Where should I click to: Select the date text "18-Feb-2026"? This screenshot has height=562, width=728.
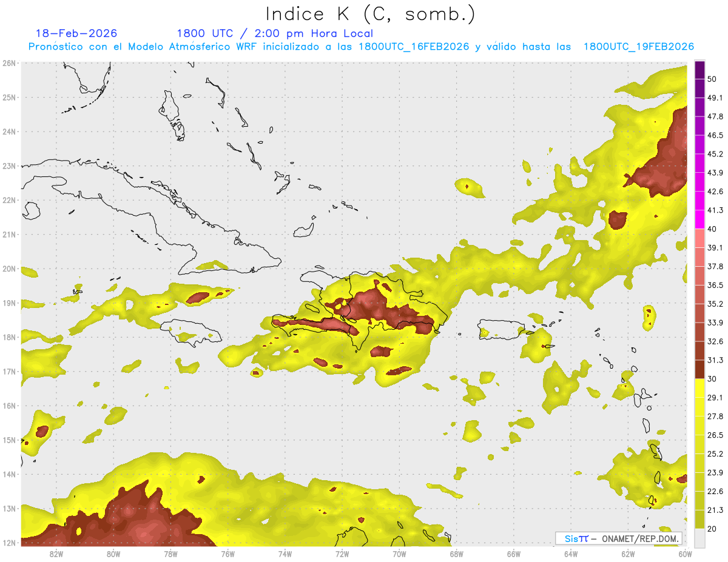point(76,33)
